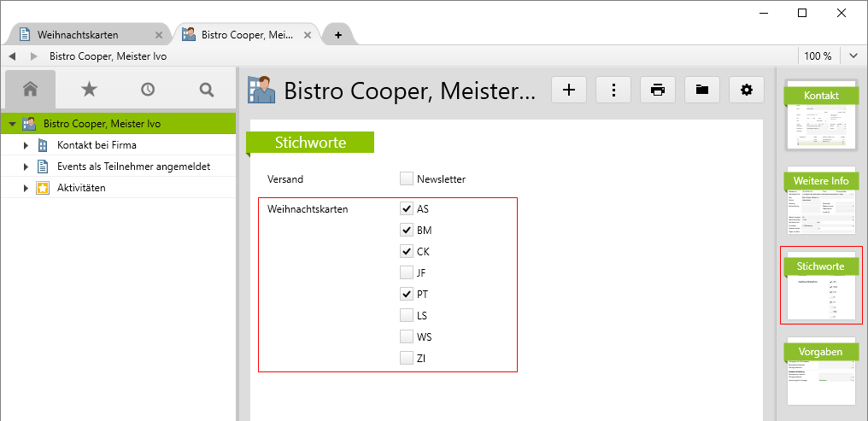Click the printer icon button
This screenshot has width=868, height=421.
(x=658, y=90)
